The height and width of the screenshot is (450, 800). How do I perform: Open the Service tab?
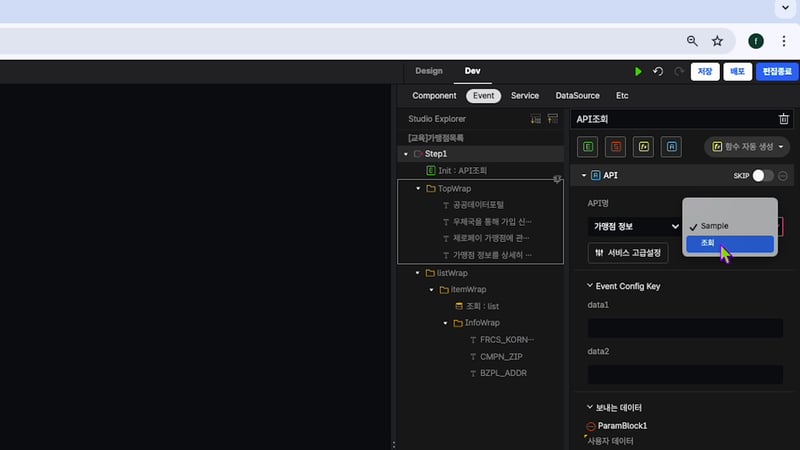point(525,96)
